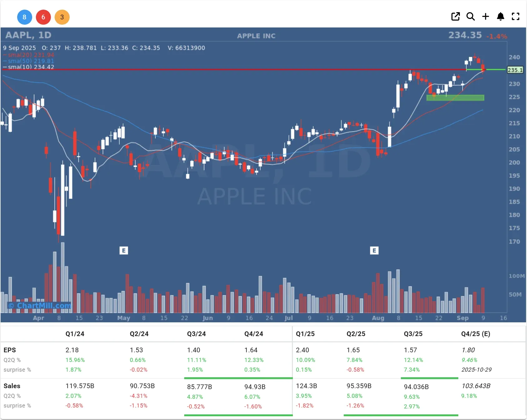
Task: Click the Sales row label
Action: pos(12,386)
